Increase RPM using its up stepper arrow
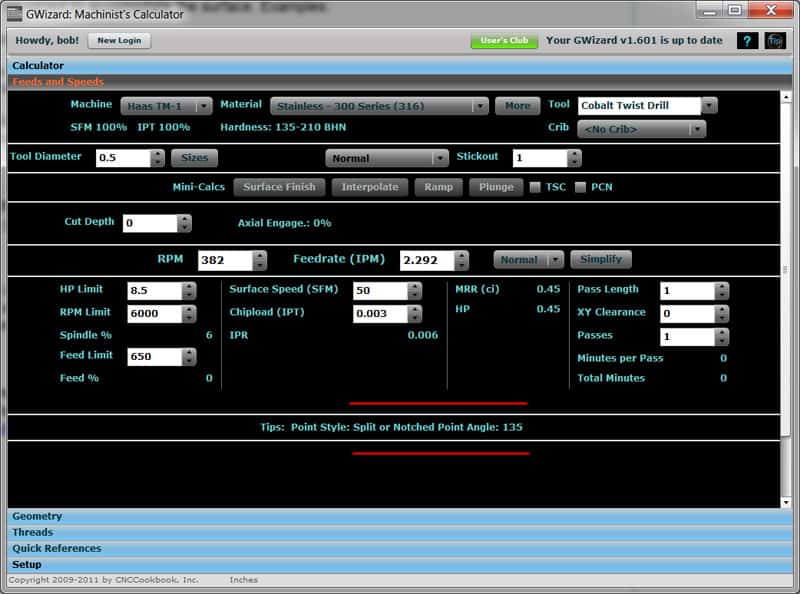The height and width of the screenshot is (594, 800). [x=260, y=254]
